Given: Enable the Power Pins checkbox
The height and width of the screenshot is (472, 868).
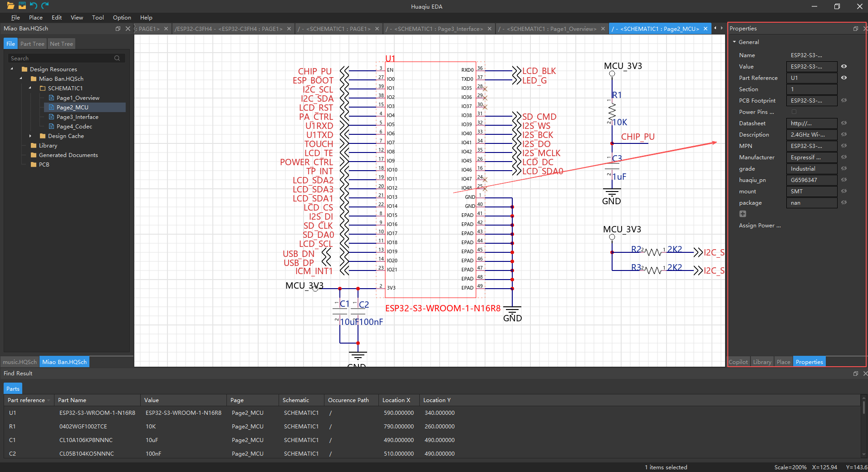Looking at the screenshot, I should (794, 112).
